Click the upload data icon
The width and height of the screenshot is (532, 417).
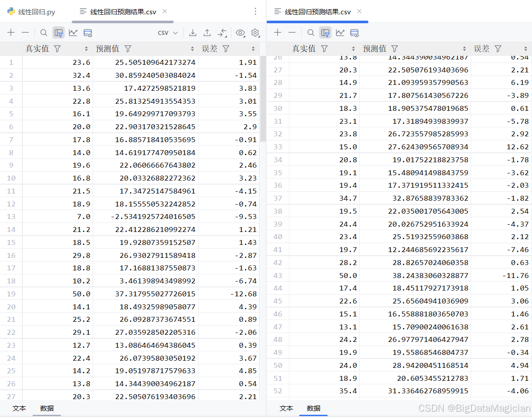coord(207,33)
